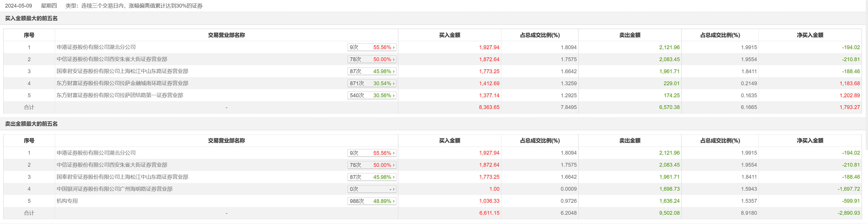This screenshot has height=224, width=868.
Task: Click arrow icon beside 871次 30.54% box
Action: [x=394, y=83]
